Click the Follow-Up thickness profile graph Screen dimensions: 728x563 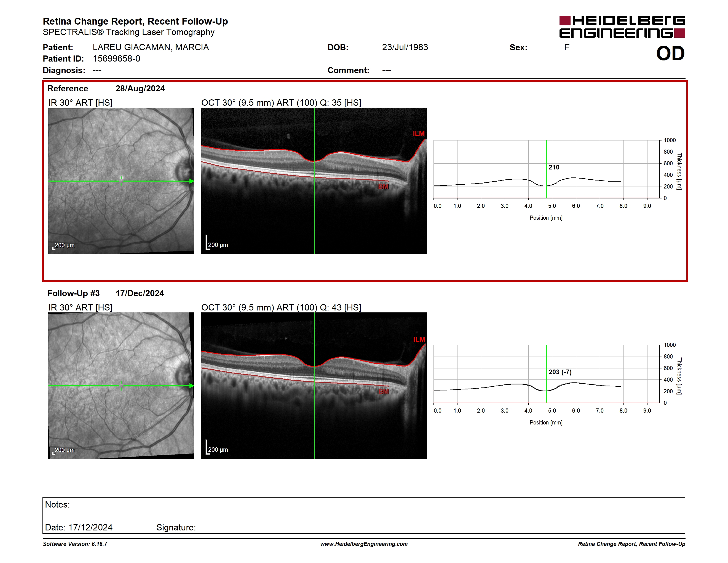coord(547,374)
